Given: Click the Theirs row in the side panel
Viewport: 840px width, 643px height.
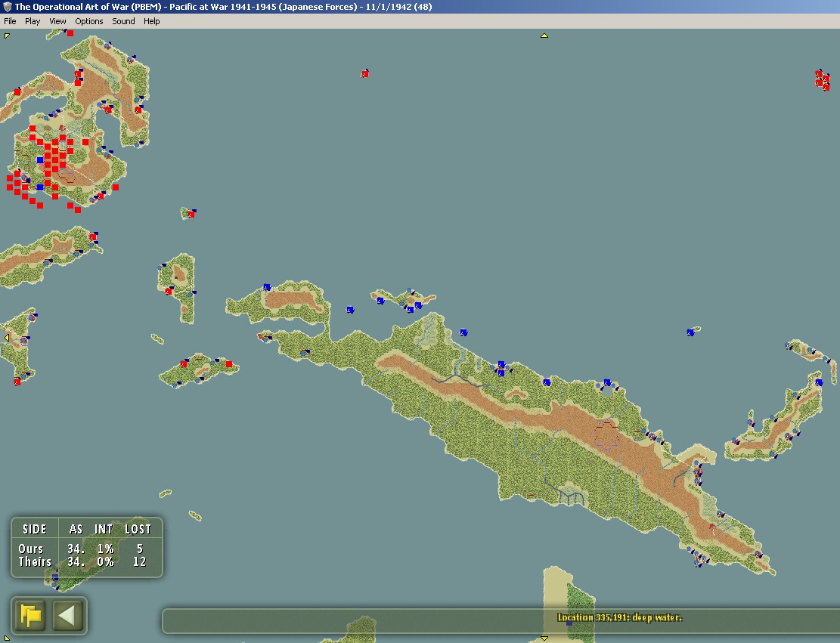Looking at the screenshot, I should (x=36, y=561).
